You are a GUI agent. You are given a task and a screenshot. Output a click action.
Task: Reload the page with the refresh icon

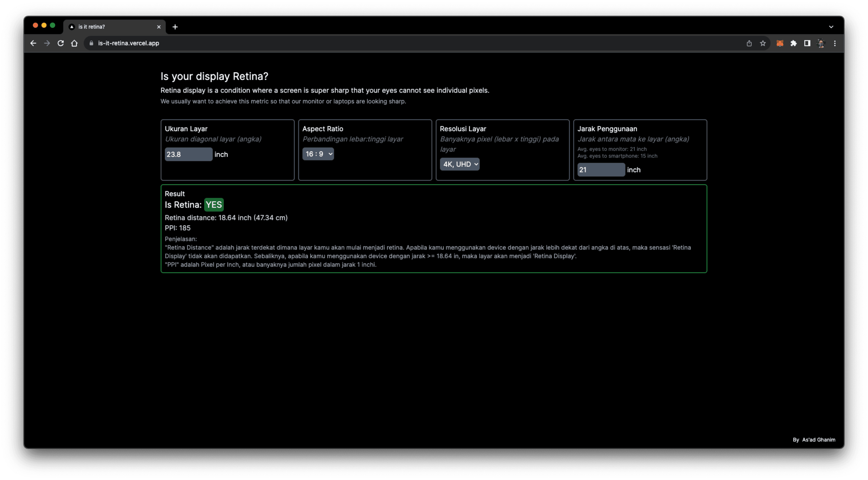[61, 43]
